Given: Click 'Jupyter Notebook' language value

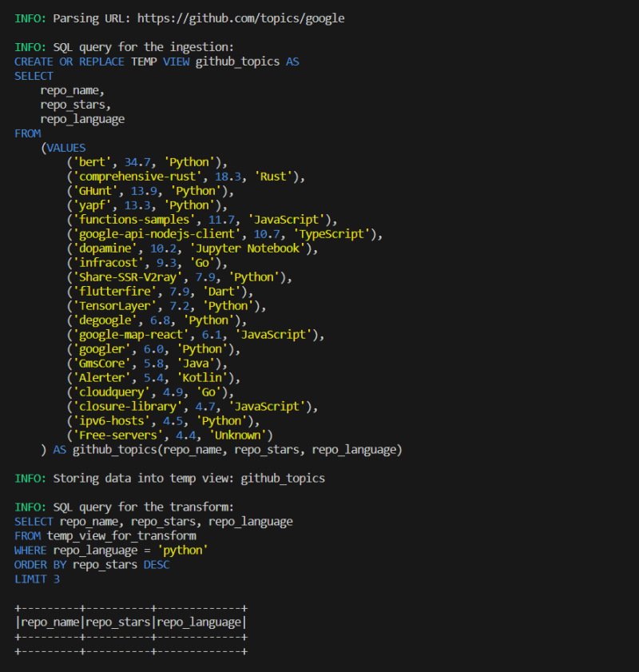Looking at the screenshot, I should click(x=247, y=249).
